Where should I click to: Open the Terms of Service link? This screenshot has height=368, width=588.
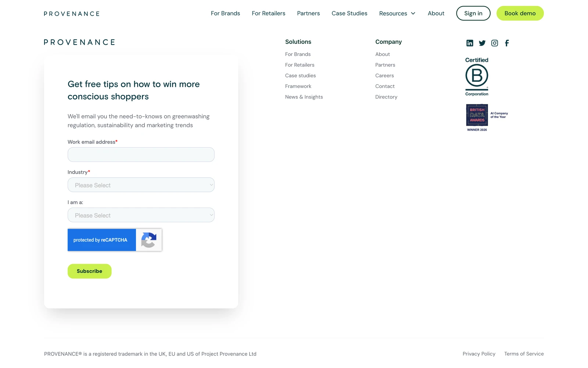click(524, 354)
